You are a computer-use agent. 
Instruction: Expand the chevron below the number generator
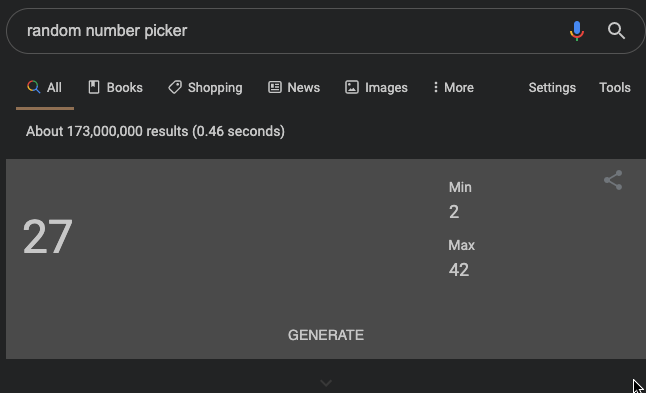pyautogui.click(x=326, y=384)
